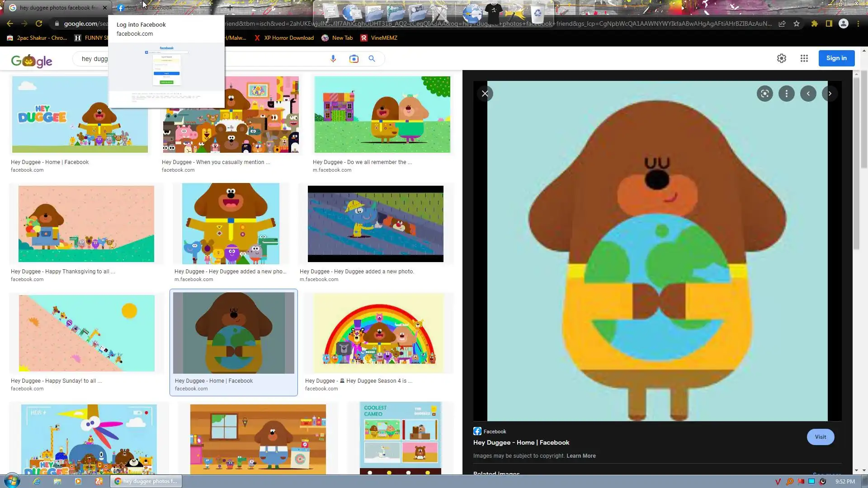Show next image with right chevron

tap(830, 94)
